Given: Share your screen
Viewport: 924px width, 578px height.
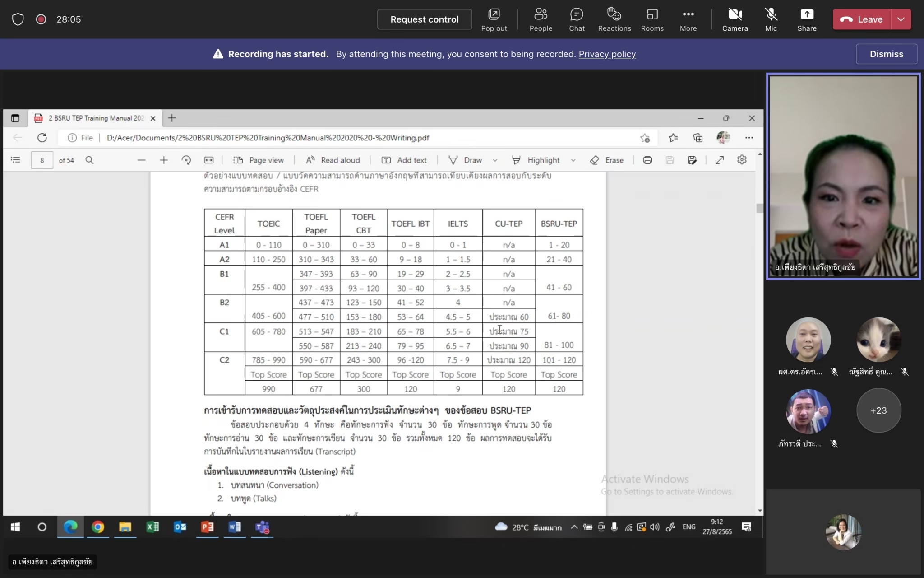Looking at the screenshot, I should [x=807, y=19].
